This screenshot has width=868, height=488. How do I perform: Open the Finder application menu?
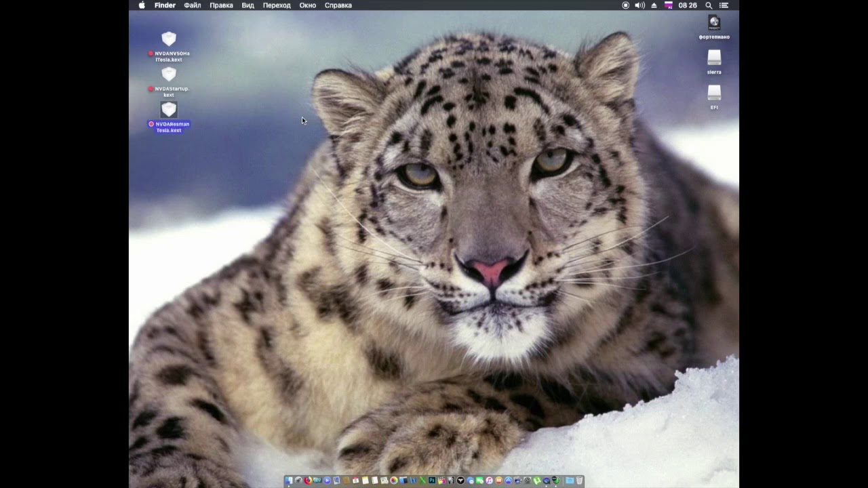tap(165, 5)
